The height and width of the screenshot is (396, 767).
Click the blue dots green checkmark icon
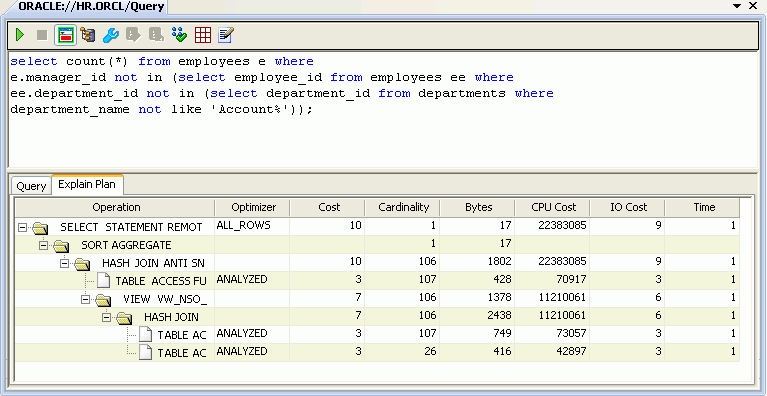point(179,35)
